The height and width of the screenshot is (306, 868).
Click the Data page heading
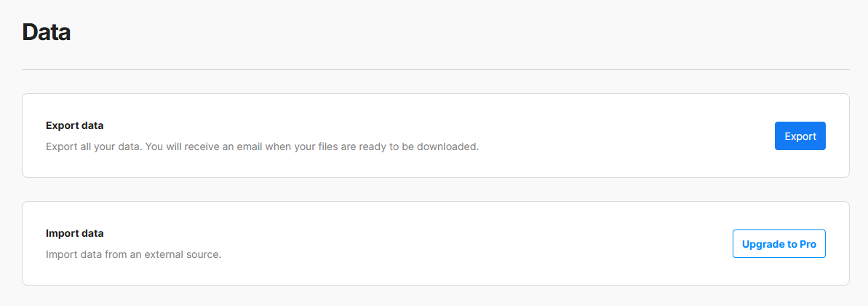[x=46, y=32]
